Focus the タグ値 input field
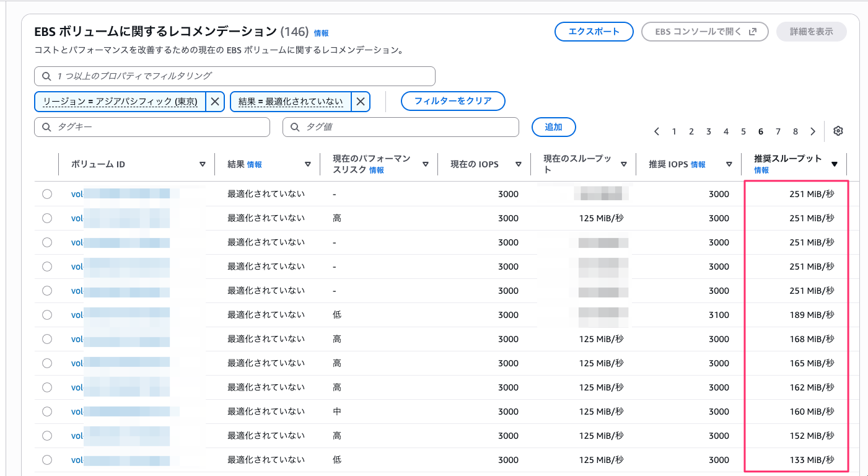Viewport: 868px width, 476px height. click(401, 127)
